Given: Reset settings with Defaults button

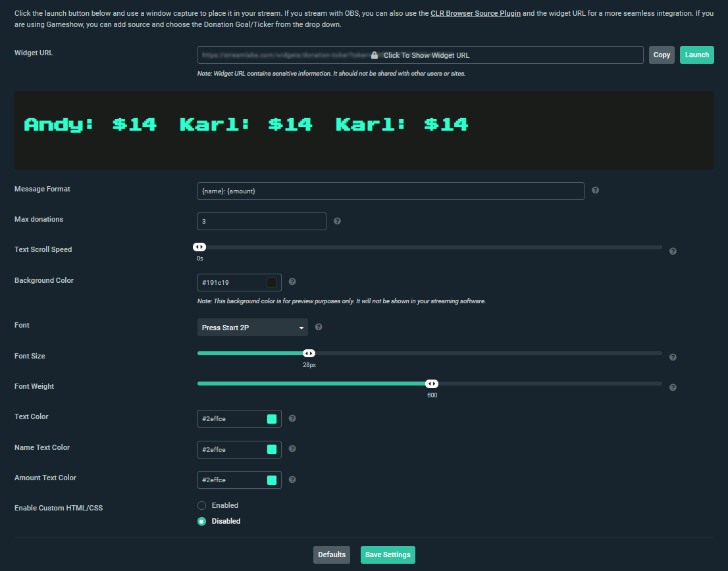Looking at the screenshot, I should [x=332, y=555].
